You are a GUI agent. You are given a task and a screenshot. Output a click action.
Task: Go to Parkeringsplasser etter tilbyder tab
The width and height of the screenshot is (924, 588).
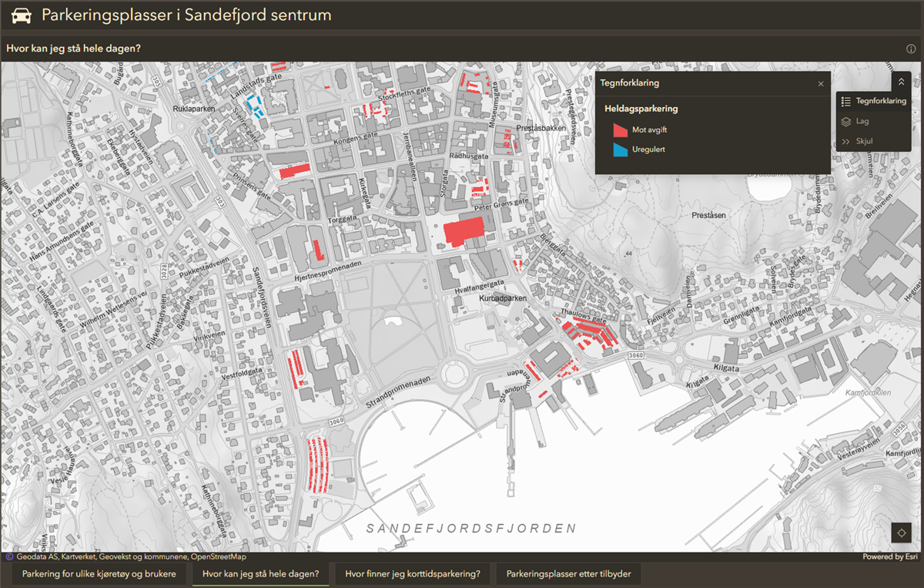click(x=568, y=573)
